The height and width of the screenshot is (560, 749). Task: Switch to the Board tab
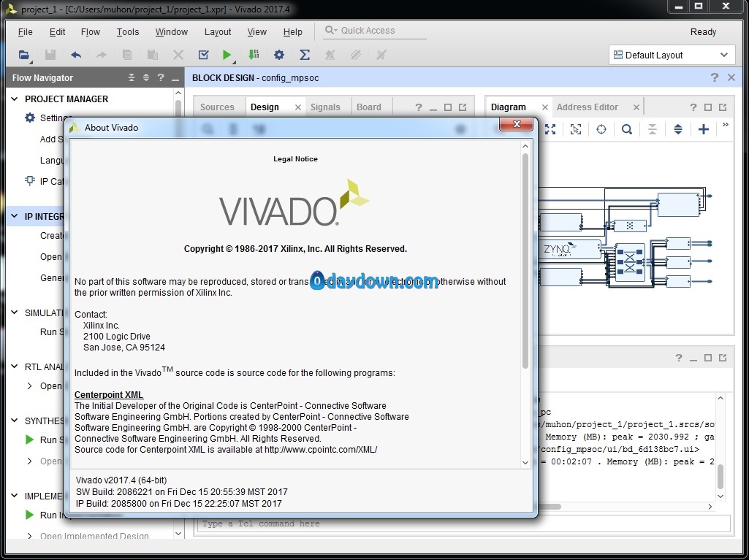[x=369, y=107]
